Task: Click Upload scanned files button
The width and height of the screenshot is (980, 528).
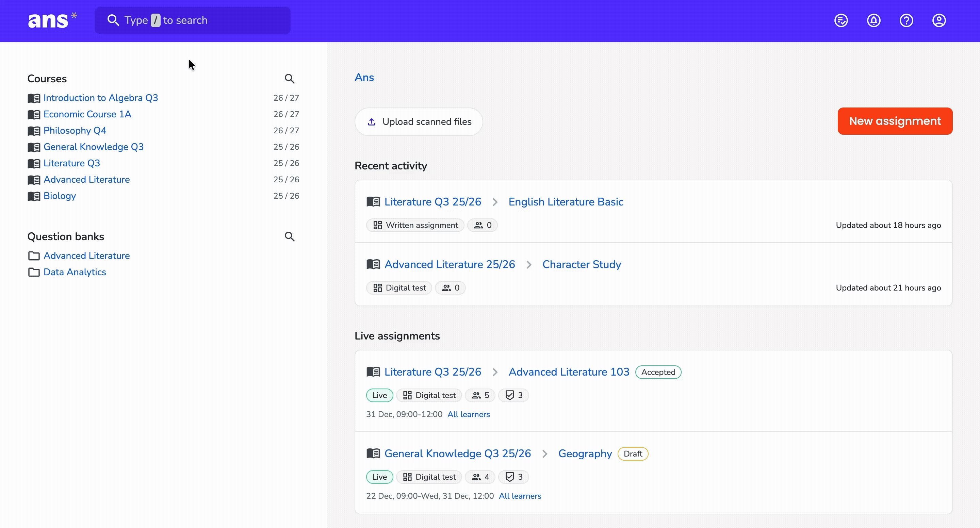Action: point(419,122)
